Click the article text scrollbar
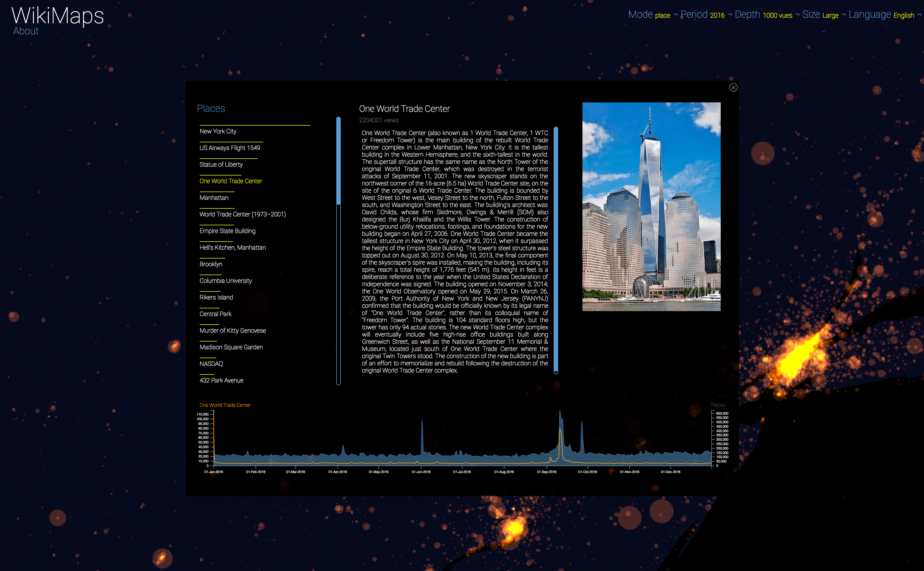This screenshot has height=571, width=924. (x=556, y=250)
